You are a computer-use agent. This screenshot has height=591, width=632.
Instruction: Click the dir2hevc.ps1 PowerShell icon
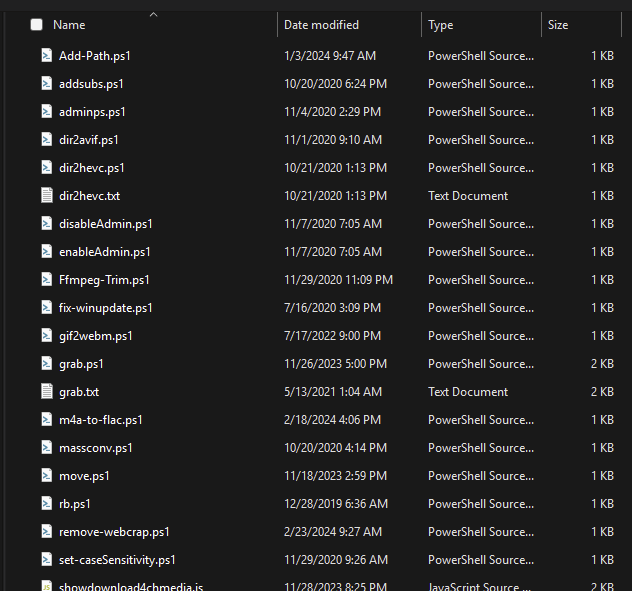point(47,167)
